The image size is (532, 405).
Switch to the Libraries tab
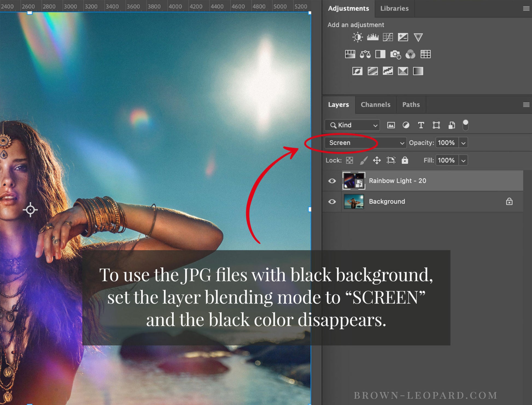(x=394, y=8)
